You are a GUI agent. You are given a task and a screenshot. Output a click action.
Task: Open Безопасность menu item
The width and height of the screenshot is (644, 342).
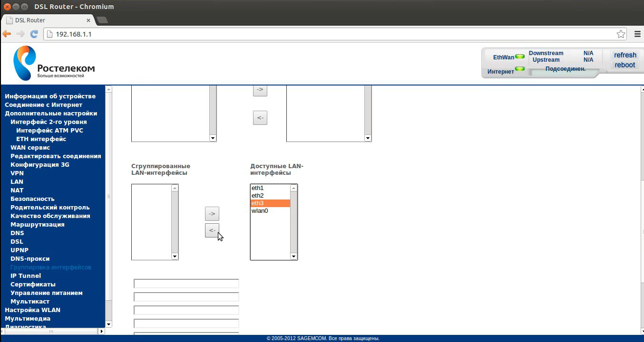coord(32,199)
